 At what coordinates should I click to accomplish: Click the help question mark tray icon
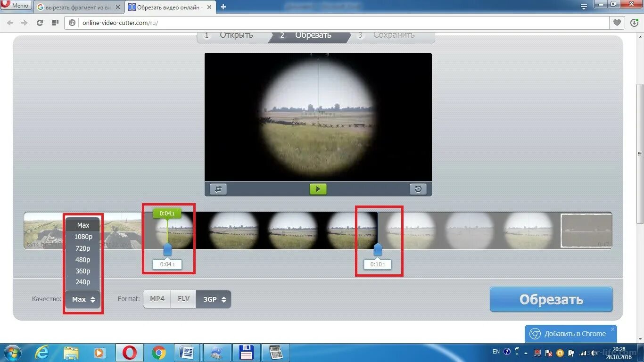point(507,352)
